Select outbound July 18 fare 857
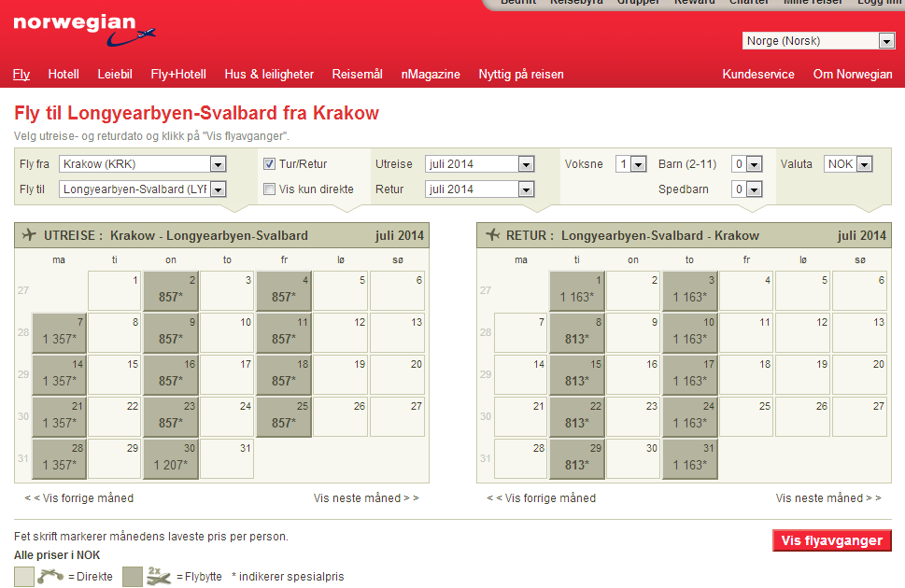Image resolution: width=905 pixels, height=588 pixels. tap(284, 374)
